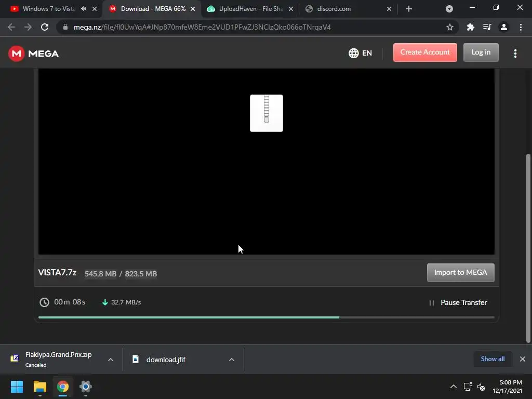
Task: Open the browser Extensions puzzle icon
Action: 470,27
